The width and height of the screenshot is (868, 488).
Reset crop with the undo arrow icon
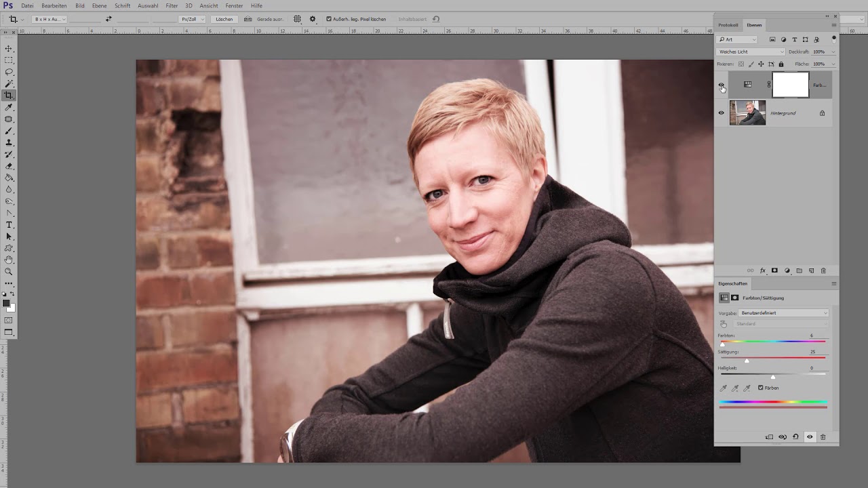coord(436,19)
